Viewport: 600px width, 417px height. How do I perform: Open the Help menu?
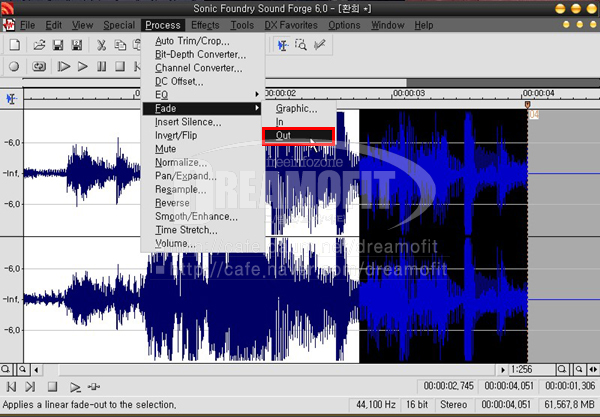point(424,25)
